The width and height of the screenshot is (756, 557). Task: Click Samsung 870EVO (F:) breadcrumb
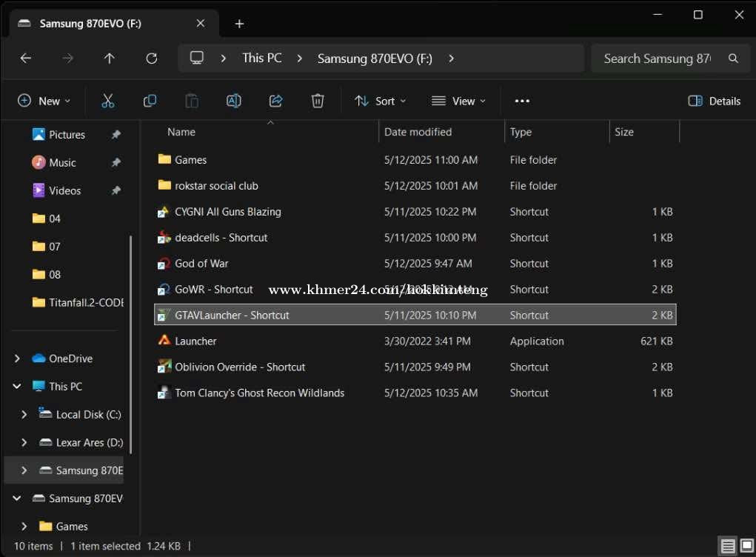(375, 59)
